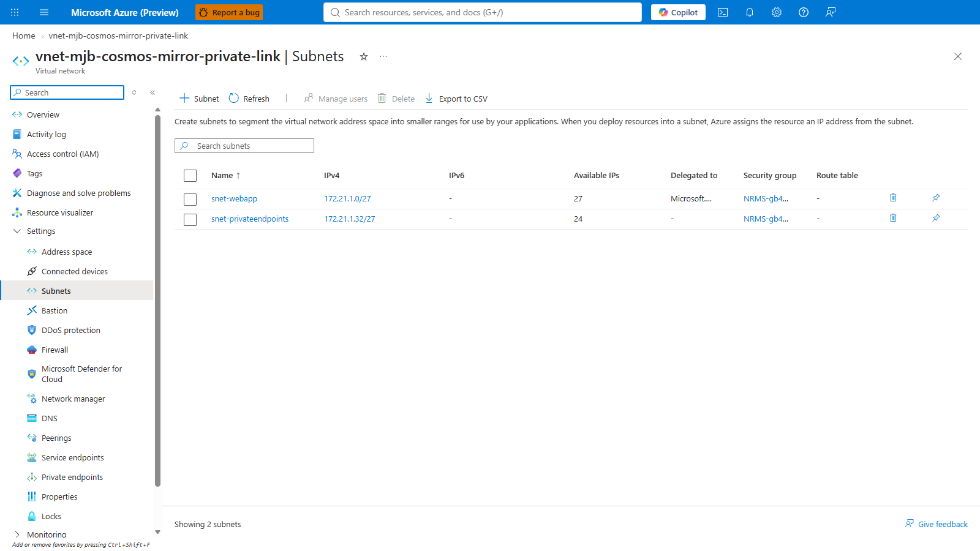Image resolution: width=980 pixels, height=551 pixels.
Task: Open Diagnose and solve problems
Action: click(x=77, y=193)
